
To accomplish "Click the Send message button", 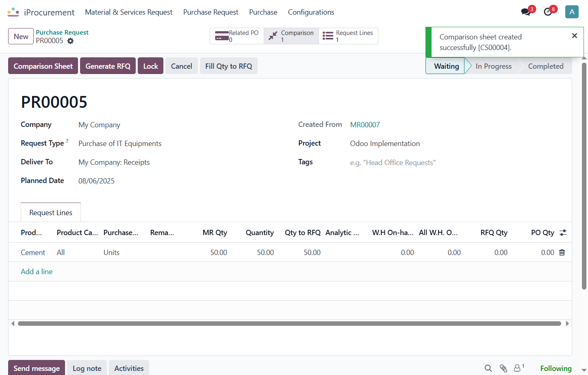I will point(37,368).
